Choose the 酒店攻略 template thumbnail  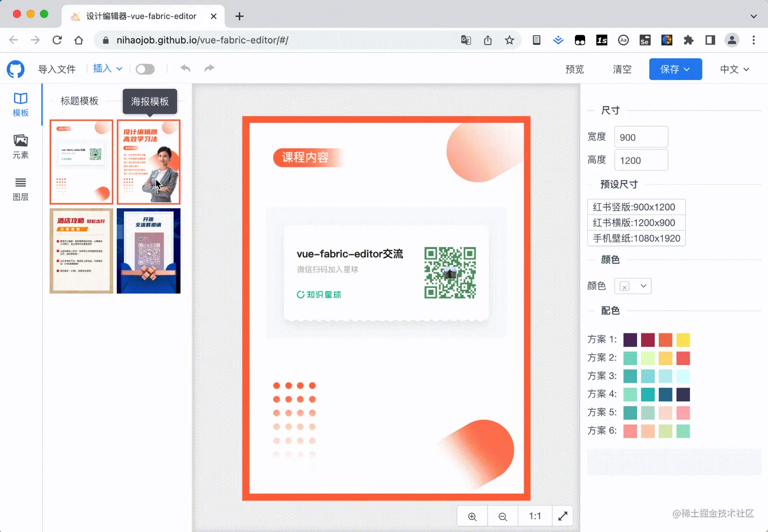click(x=81, y=251)
